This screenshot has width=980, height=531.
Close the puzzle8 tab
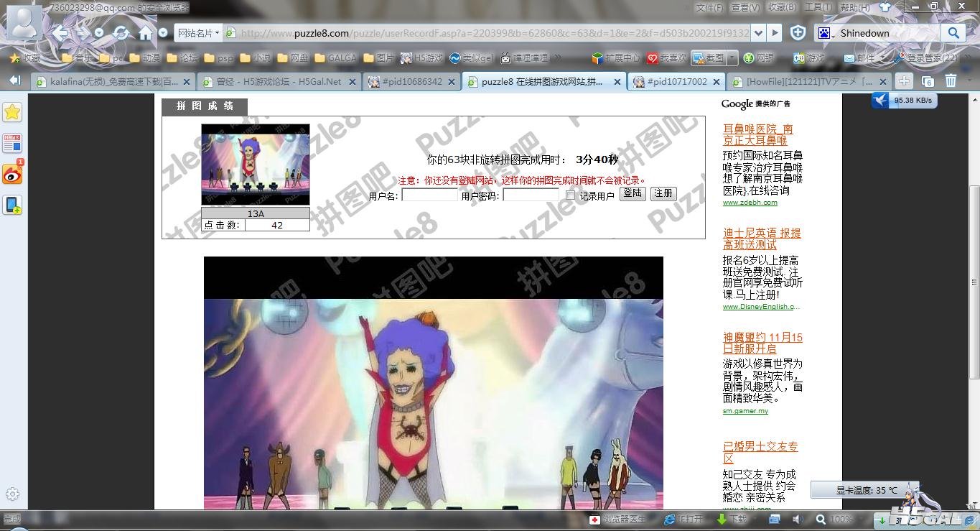(x=617, y=82)
